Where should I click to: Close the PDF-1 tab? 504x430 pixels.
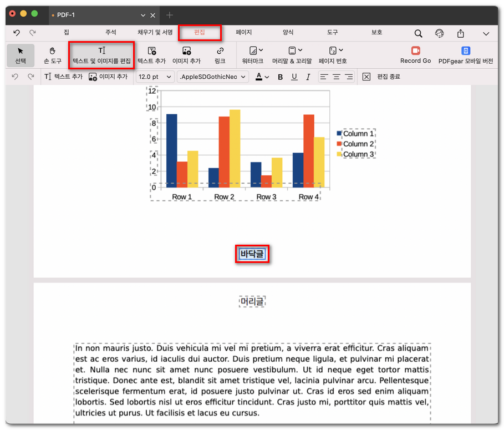coord(153,15)
